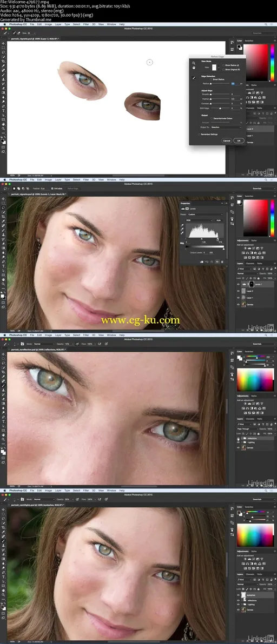Select the Type tool in the Refine Edge frame toolbar

click(x=3, y=110)
